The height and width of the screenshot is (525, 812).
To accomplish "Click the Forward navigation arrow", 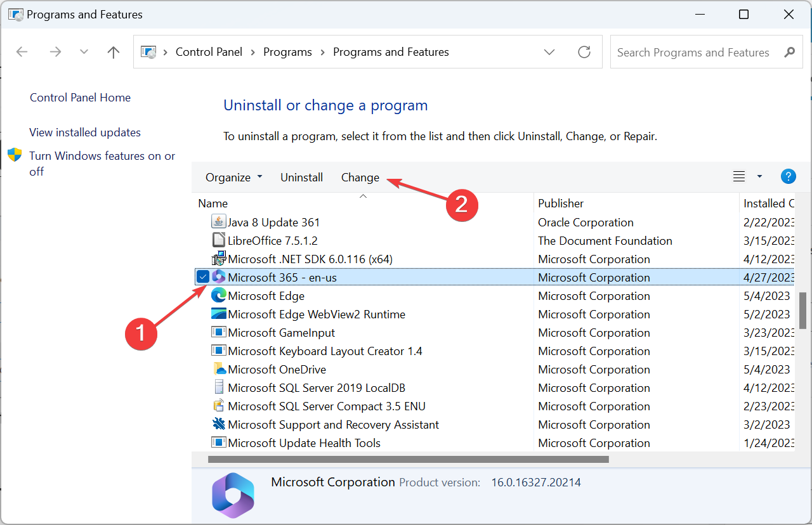I will point(56,52).
